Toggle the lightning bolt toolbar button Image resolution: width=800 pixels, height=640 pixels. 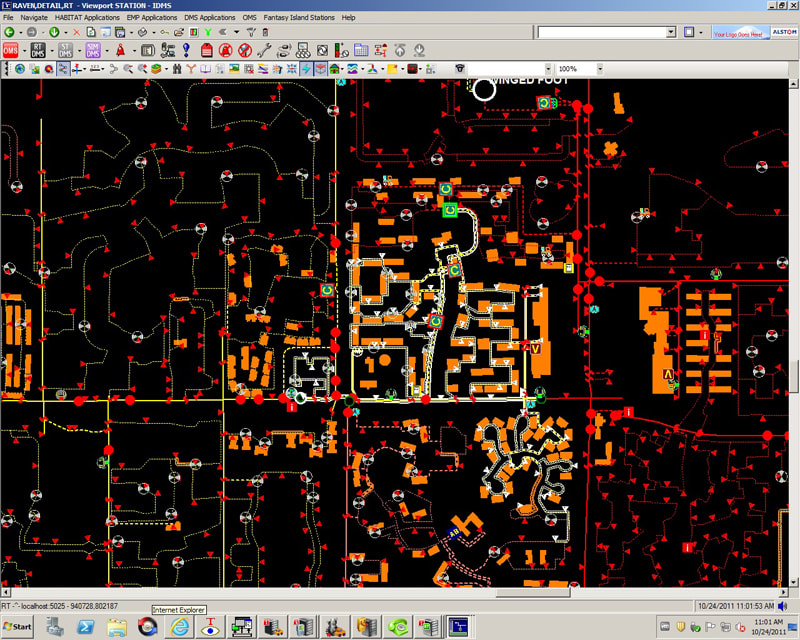[306, 69]
